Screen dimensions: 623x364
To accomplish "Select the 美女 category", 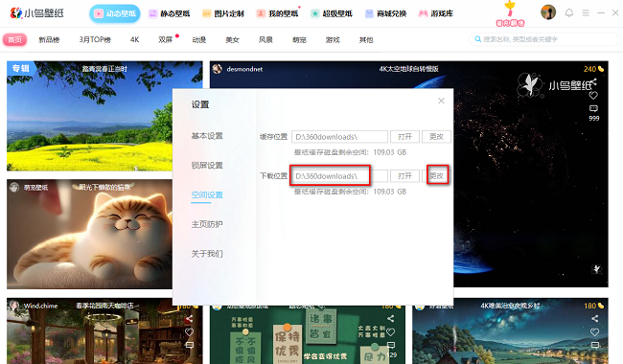I will click(233, 39).
